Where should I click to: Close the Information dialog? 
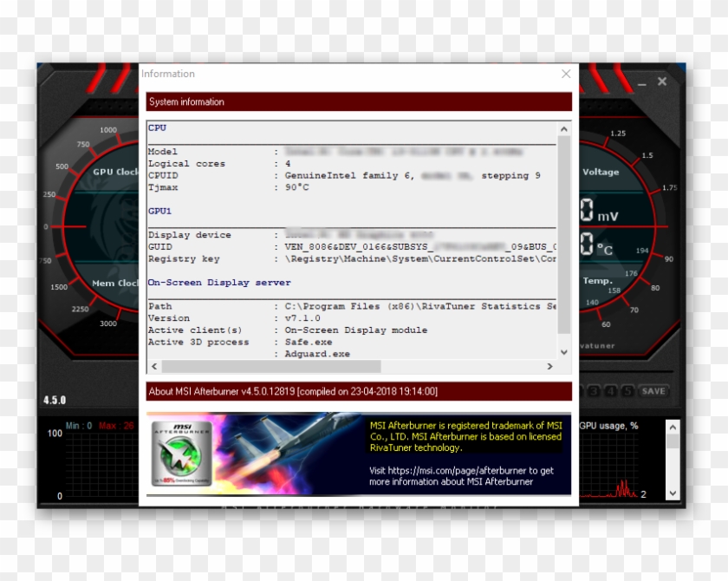tap(567, 74)
